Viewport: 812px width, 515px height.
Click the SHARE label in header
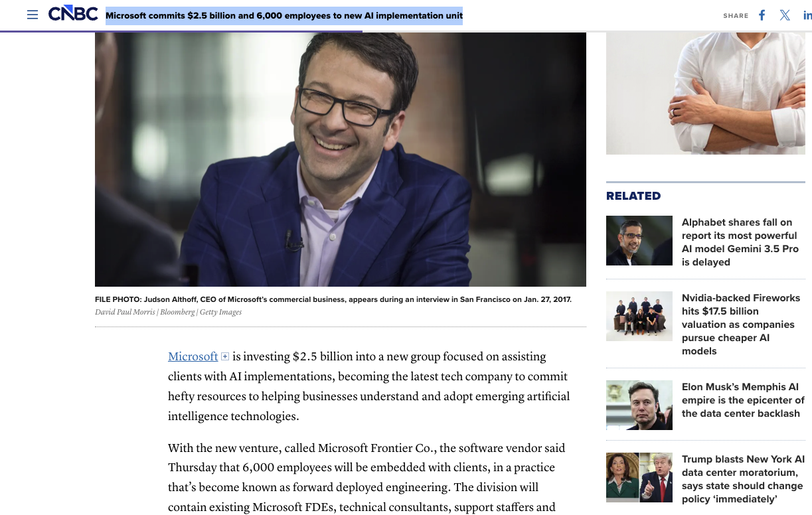[736, 16]
